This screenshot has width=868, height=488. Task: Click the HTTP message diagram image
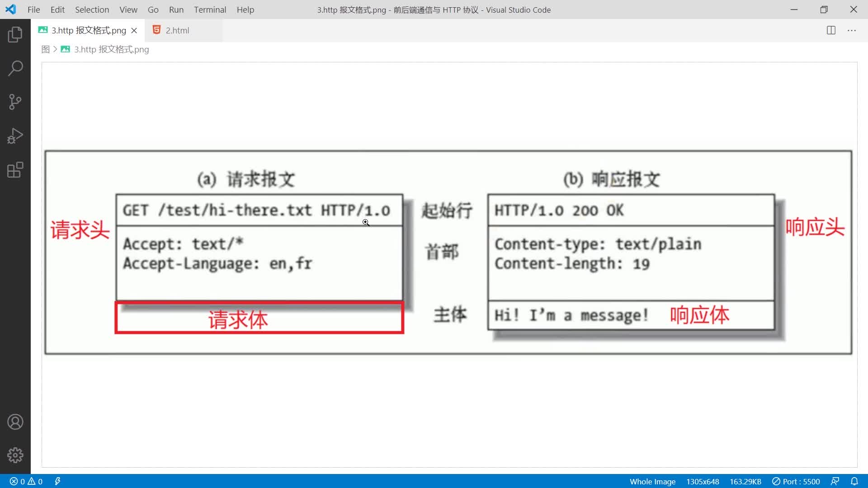coord(448,252)
